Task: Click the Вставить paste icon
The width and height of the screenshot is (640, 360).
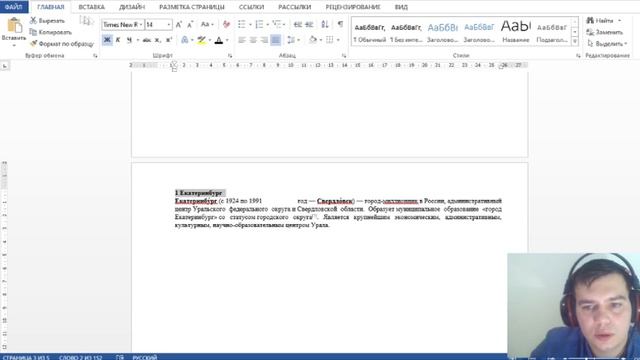Action: pyautogui.click(x=14, y=26)
